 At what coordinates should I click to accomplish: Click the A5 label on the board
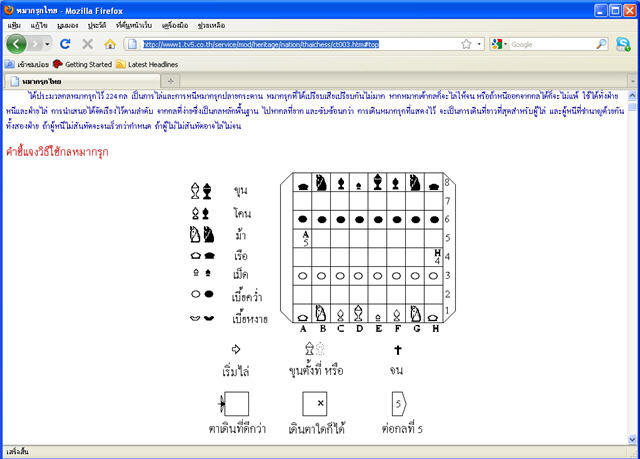tap(306, 238)
